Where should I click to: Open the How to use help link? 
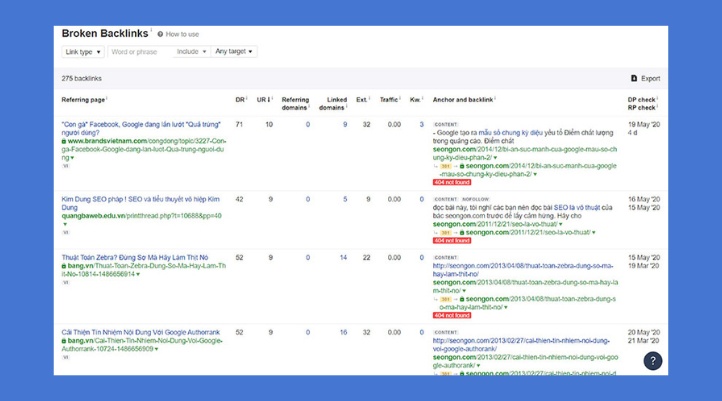pos(178,34)
